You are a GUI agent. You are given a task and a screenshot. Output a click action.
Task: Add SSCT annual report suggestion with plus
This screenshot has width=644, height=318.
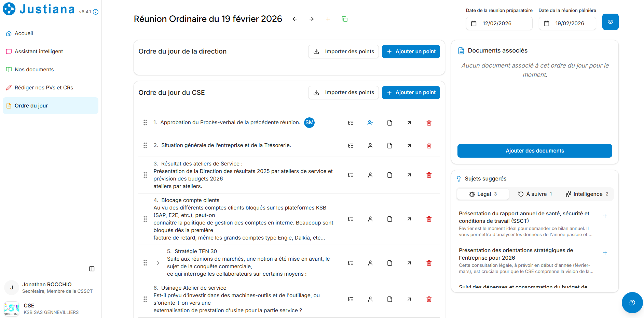605,216
